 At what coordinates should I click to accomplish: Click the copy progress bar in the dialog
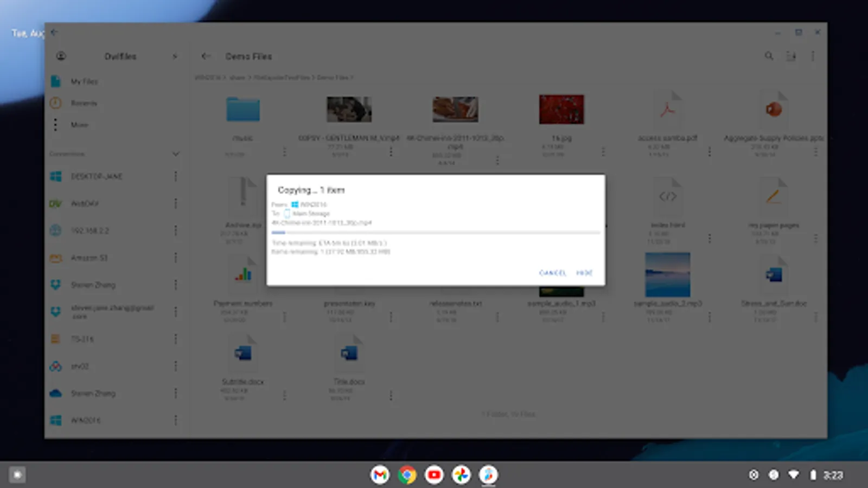click(436, 233)
